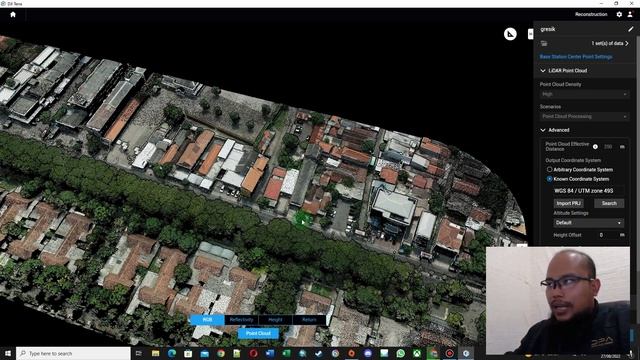Image resolution: width=640 pixels, height=360 pixels.
Task: Open the user account icon
Action: click(x=630, y=14)
